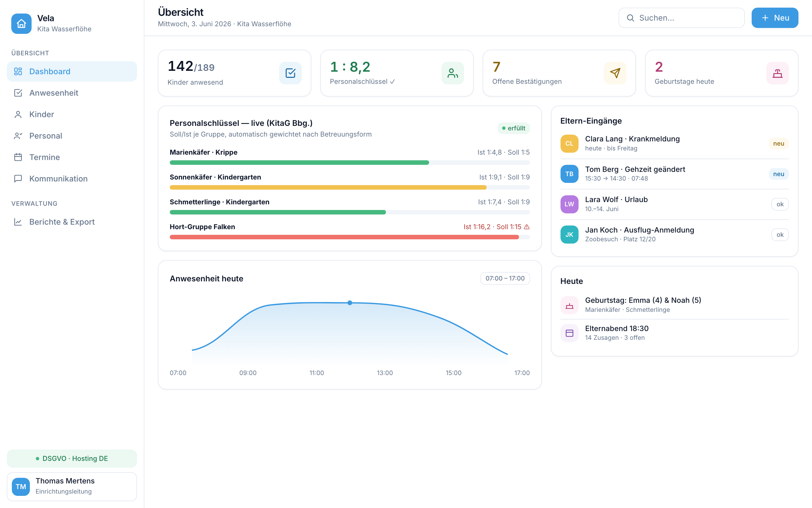Screen dimensions: 812x508
Task: Click the Anwesenheit checkmark icon in sidebar
Action: tap(18, 93)
